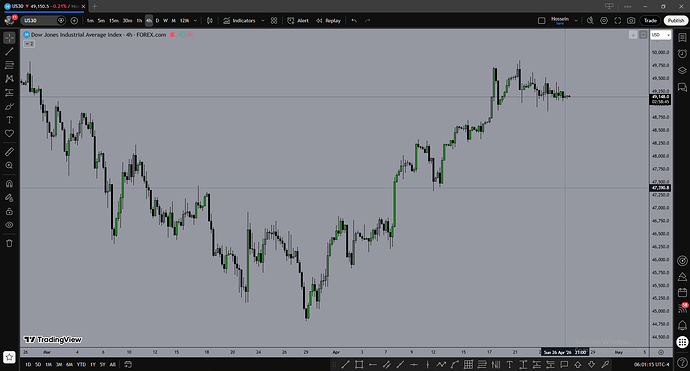690x371 pixels.
Task: Open favorites star toolbar button at bottom-left
Action: pos(9,357)
